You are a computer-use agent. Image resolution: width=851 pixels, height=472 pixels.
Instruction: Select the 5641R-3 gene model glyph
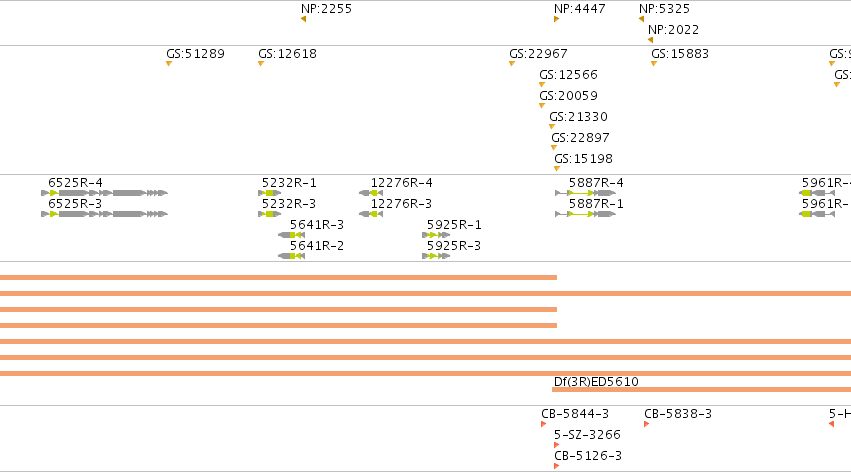tap(291, 235)
